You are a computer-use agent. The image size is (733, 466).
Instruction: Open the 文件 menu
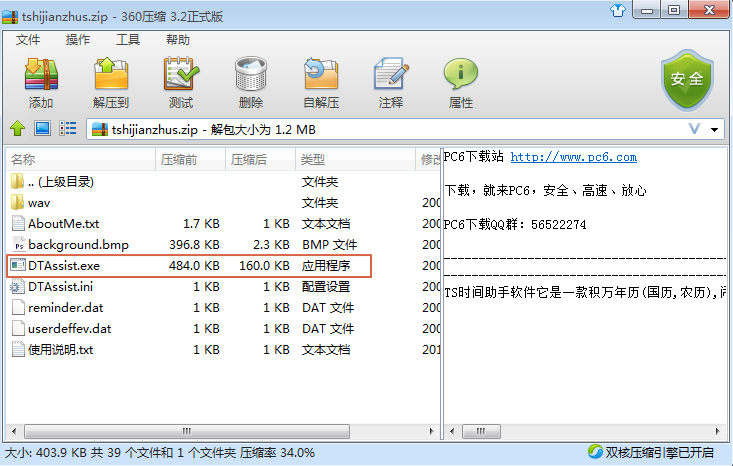(28, 40)
